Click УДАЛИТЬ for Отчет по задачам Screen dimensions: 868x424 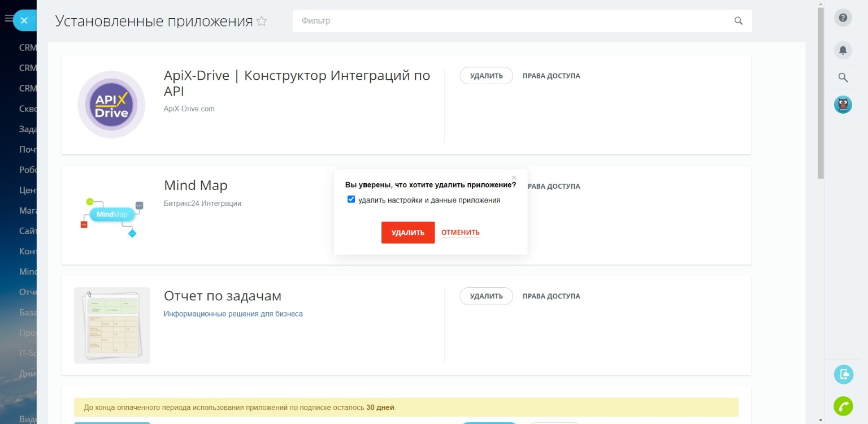pos(486,296)
